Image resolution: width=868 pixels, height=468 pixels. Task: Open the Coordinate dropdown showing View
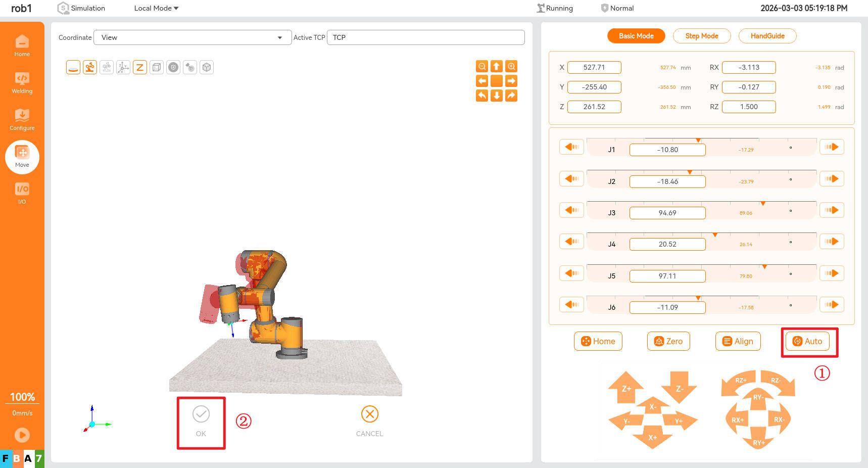[192, 37]
